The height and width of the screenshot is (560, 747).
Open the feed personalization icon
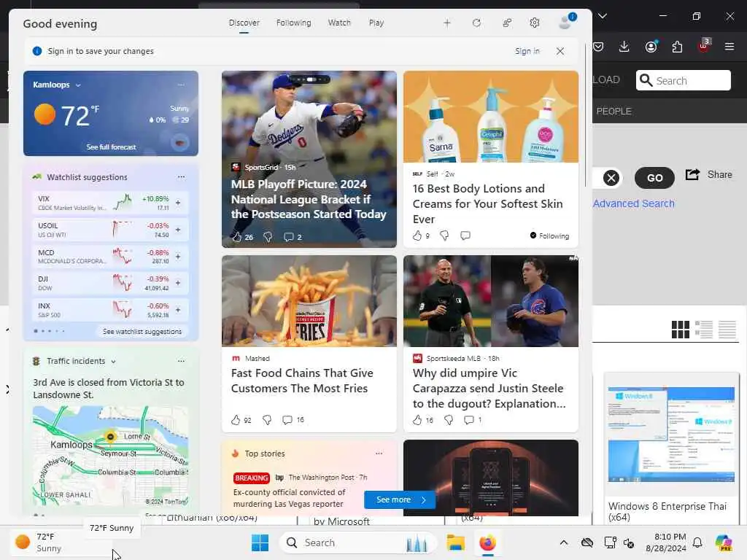pos(507,23)
